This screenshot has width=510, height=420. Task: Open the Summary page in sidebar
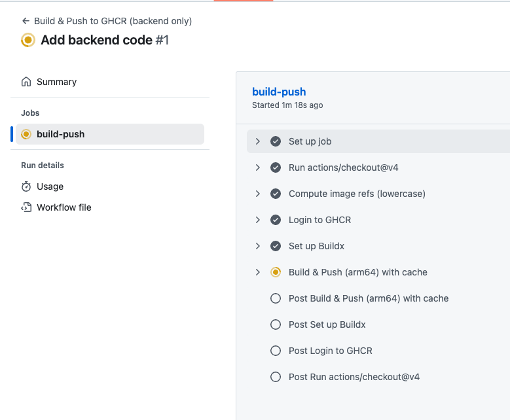tap(56, 82)
